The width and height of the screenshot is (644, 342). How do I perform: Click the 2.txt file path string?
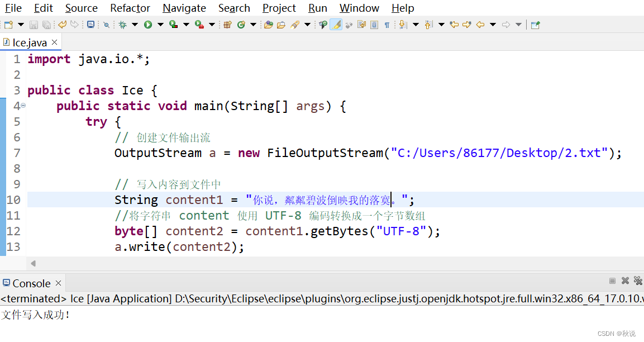coord(499,153)
